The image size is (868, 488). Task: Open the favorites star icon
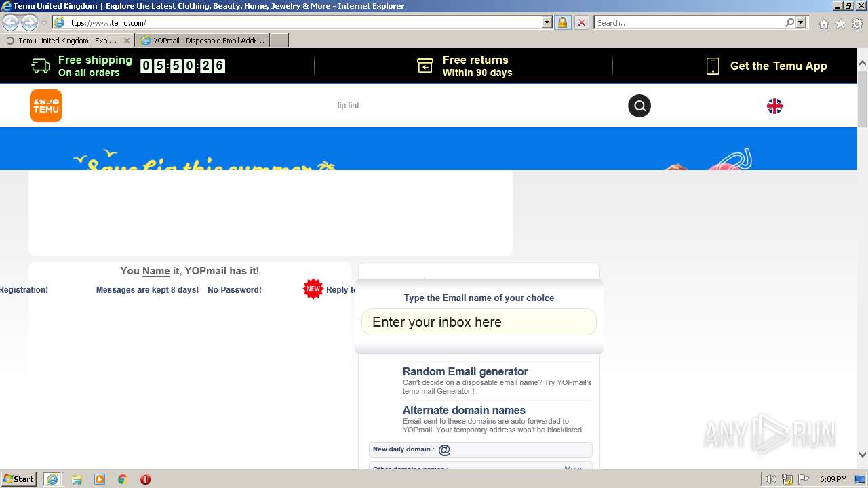(840, 24)
